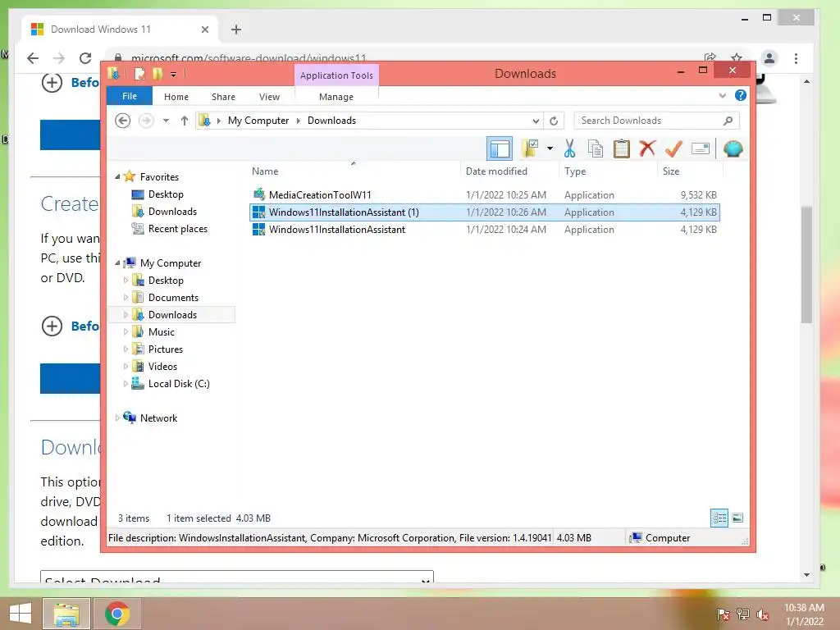Sort files by the Size column header
Screen dimensions: 840x630
(691, 171)
